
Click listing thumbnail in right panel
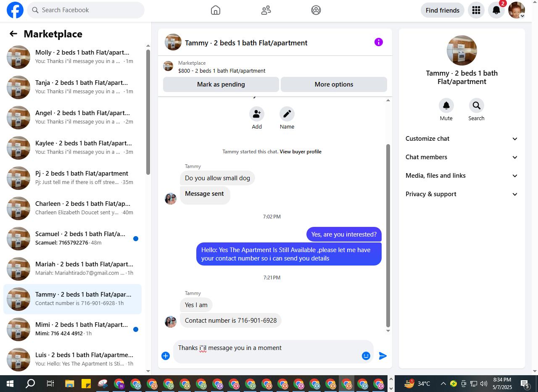462,50
